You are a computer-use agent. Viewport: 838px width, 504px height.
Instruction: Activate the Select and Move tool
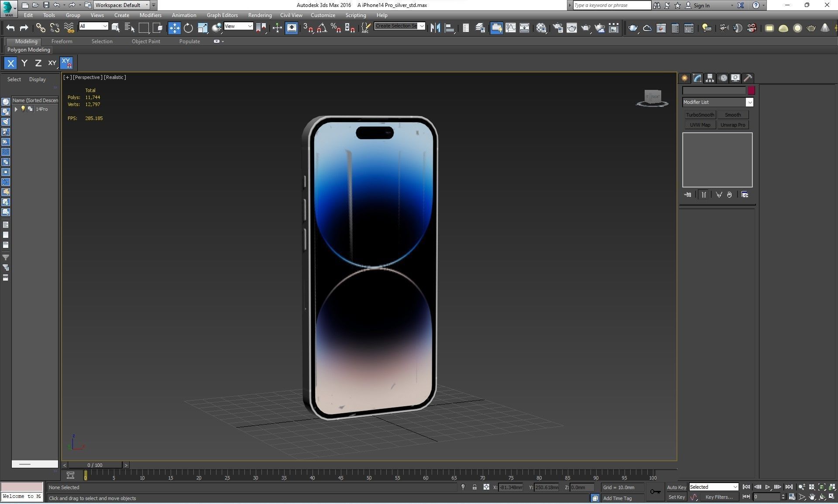(x=174, y=28)
